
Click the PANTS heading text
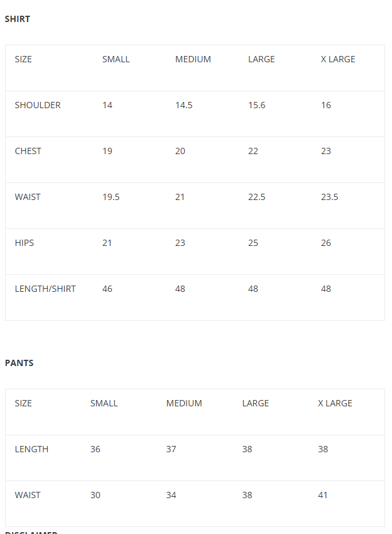[x=19, y=363]
